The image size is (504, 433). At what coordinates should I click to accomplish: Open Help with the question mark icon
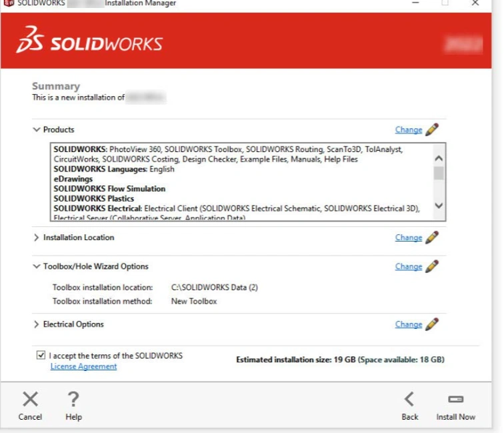(x=73, y=399)
